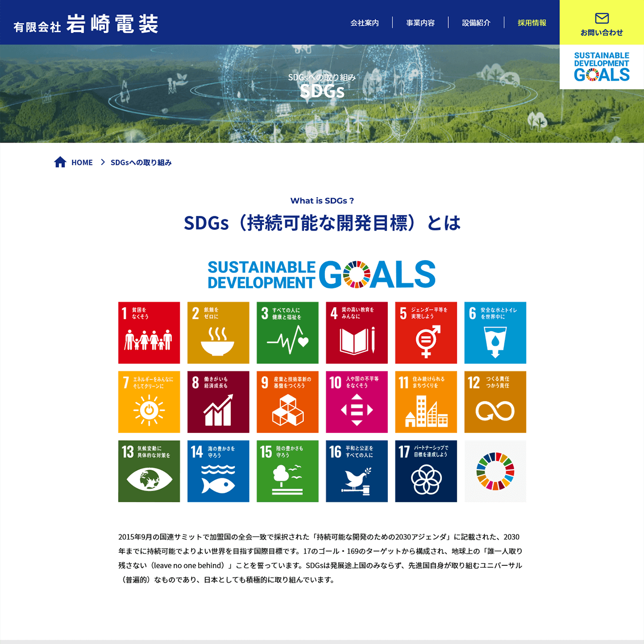Click the SDG color wheel tile
Viewport: 644px width, 644px height.
(x=495, y=472)
